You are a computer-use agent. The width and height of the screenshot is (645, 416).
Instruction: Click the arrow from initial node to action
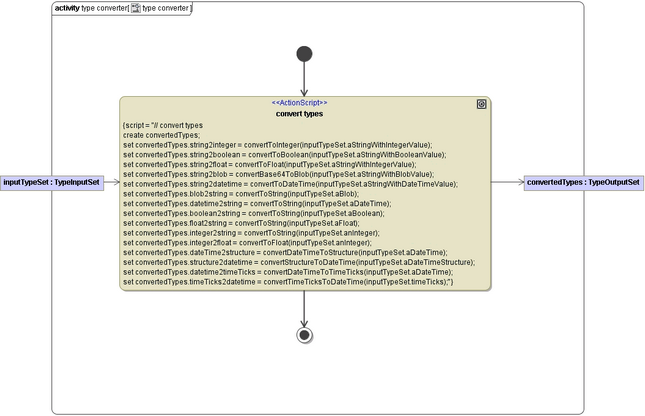(x=304, y=78)
